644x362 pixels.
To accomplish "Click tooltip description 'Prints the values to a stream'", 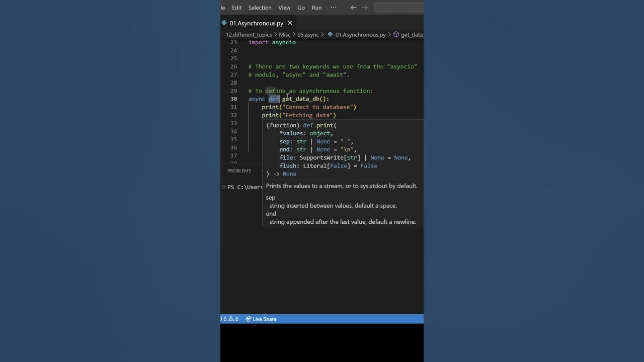I will click(x=342, y=186).
